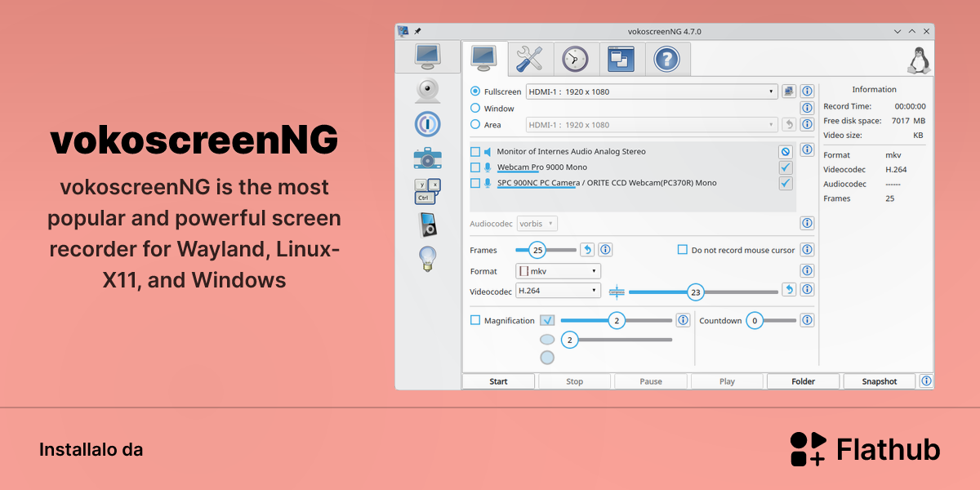Open the Fullscreen HDMI-1 monitor dropdown
Viewport: 980px width, 490px height.
coord(652,91)
